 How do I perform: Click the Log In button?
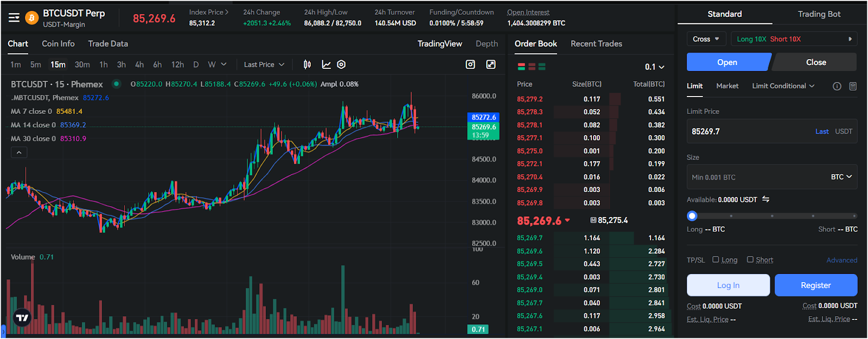coord(728,285)
